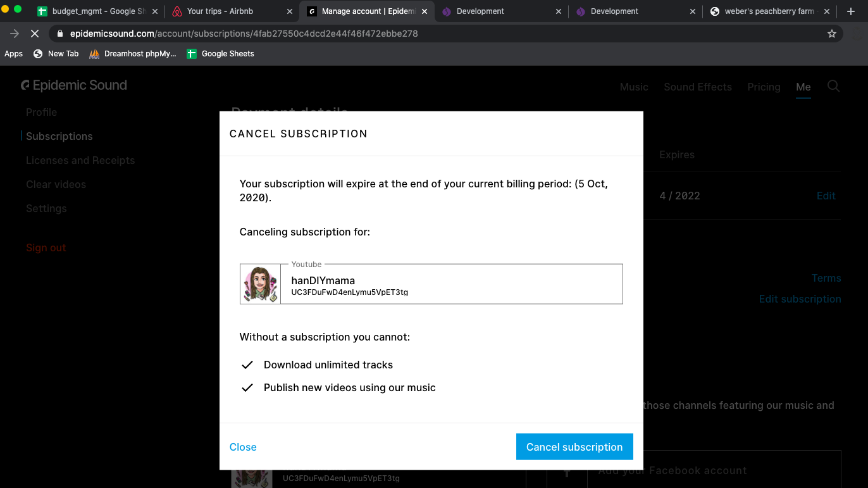
Task: Click Sign out in sidebar
Action: 46,247
